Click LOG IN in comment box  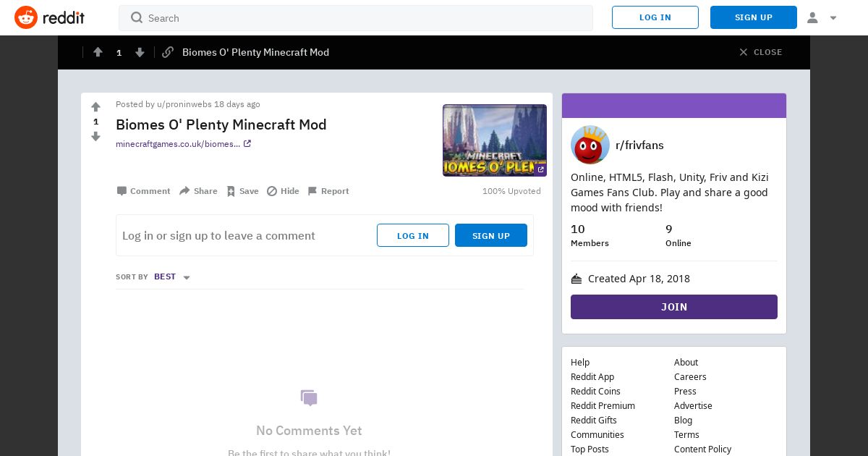tap(413, 235)
